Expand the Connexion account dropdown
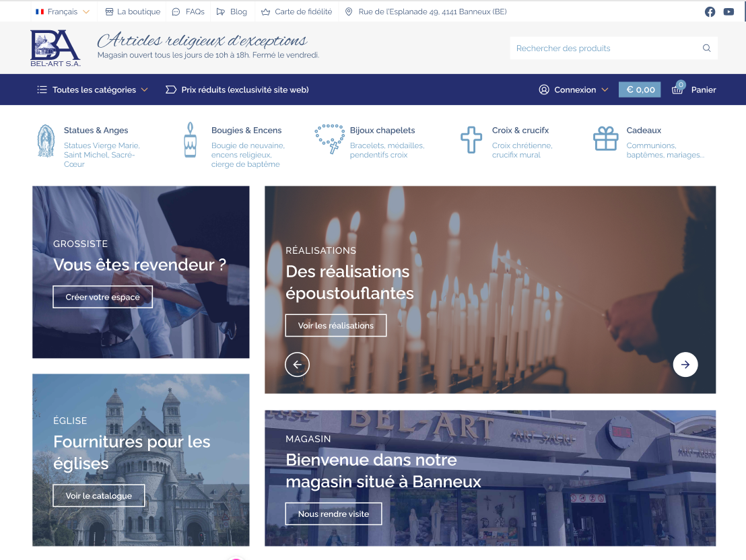The image size is (746, 560). click(574, 89)
